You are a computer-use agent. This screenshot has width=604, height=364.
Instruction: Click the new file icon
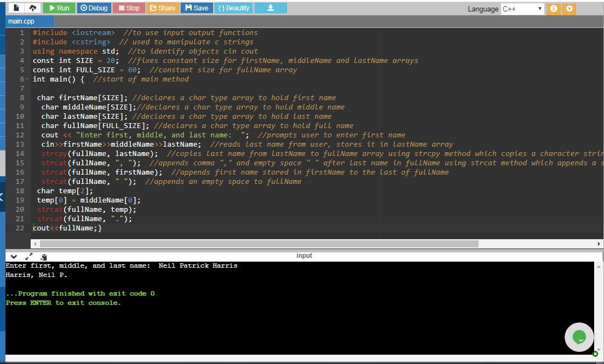pos(16,8)
